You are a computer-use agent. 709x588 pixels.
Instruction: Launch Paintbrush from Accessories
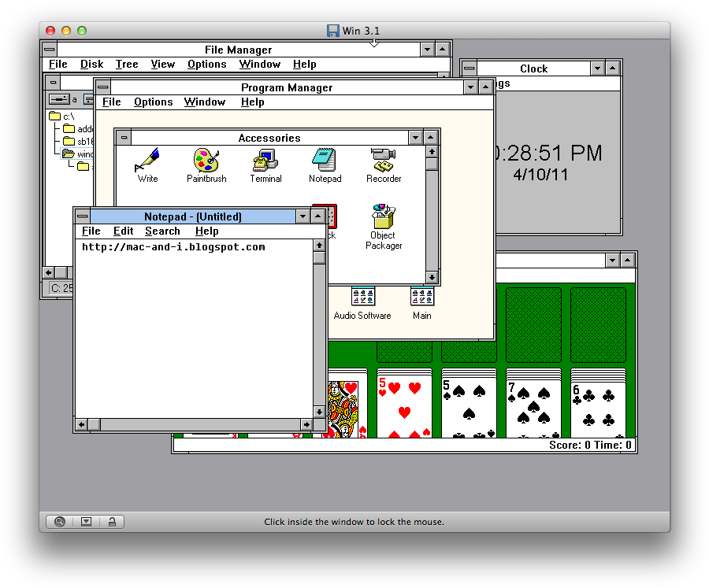[206, 161]
